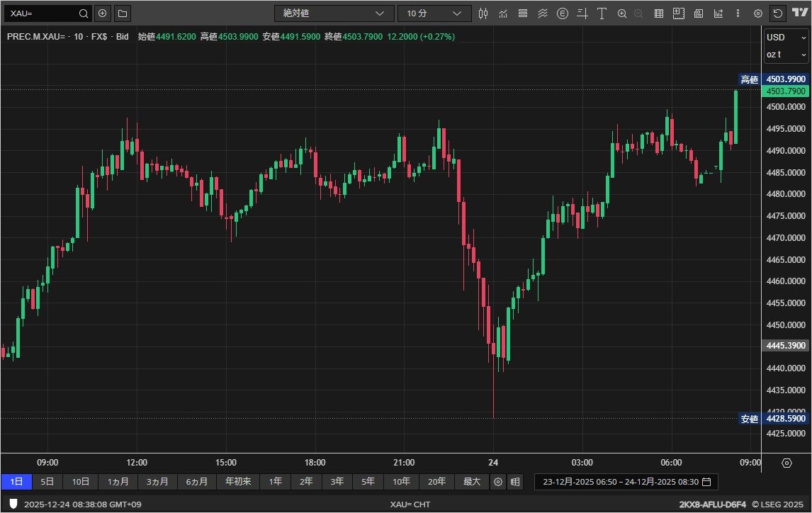Open the events overlay icon with circled E
Screen dimensions: 812x513
[563, 13]
